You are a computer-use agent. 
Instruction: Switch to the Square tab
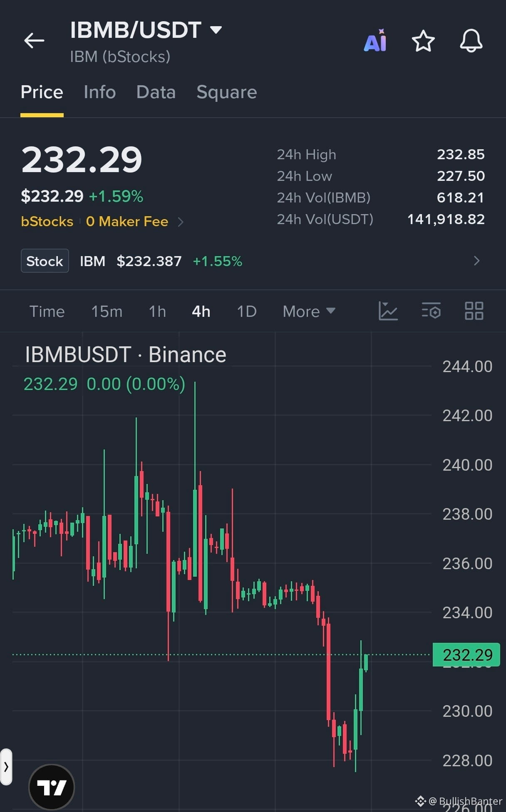click(227, 92)
